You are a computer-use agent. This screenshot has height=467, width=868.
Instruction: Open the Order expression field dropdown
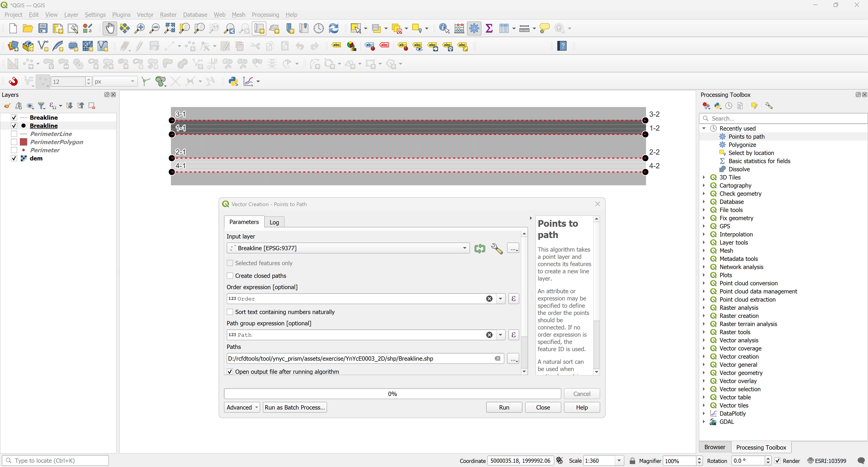point(500,299)
